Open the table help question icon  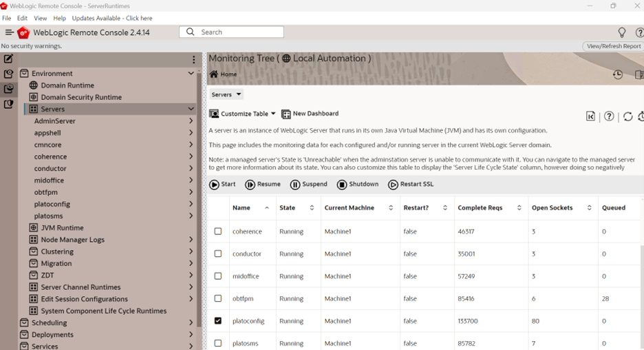(x=609, y=116)
